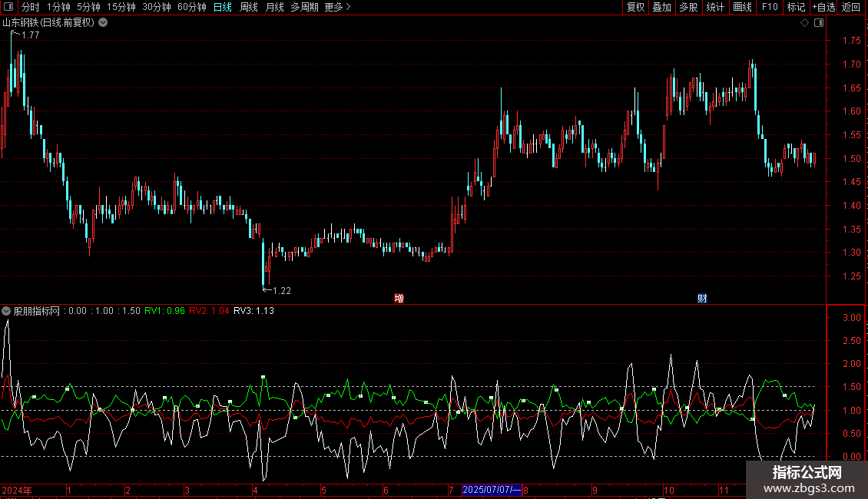Select the 30分钟 period tab

[157, 7]
